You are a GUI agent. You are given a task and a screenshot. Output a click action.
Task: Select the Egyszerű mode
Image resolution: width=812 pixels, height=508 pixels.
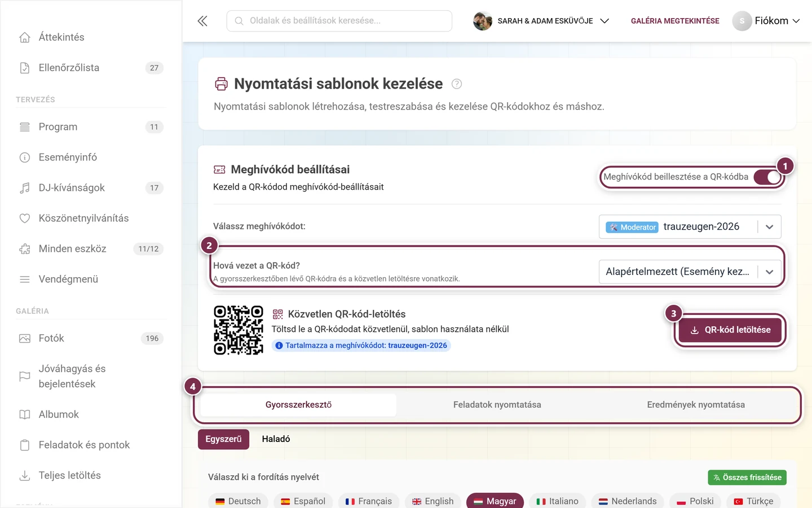[x=223, y=439]
